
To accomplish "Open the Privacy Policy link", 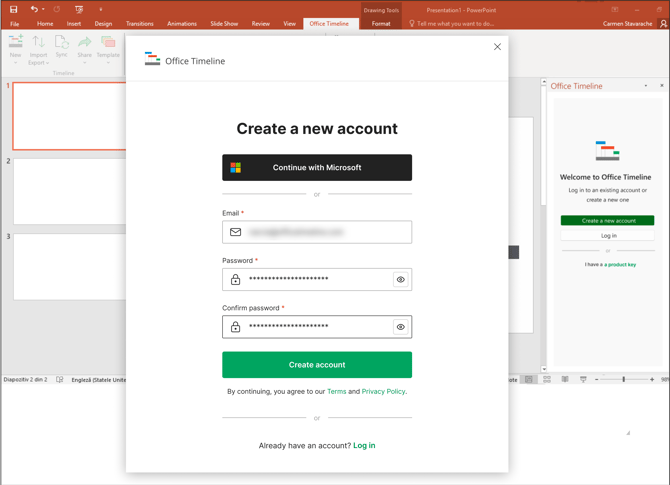I will coord(383,392).
